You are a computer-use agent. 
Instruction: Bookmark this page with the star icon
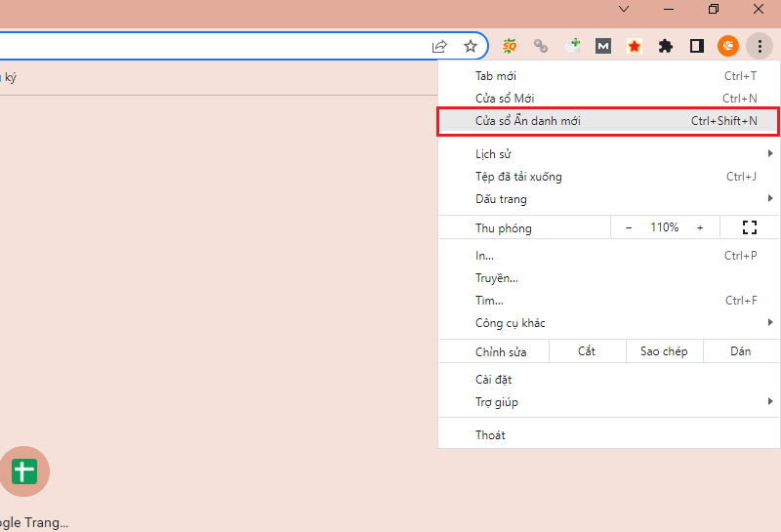(x=470, y=46)
